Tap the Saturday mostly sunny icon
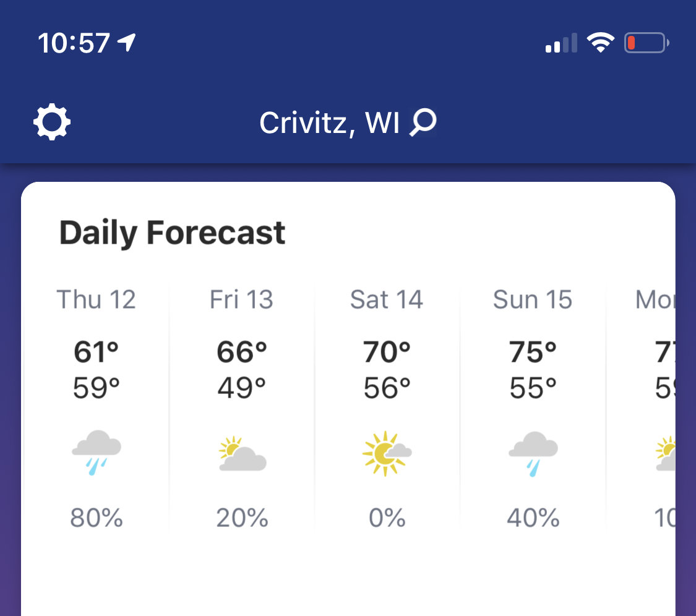The image size is (696, 616). point(387,453)
